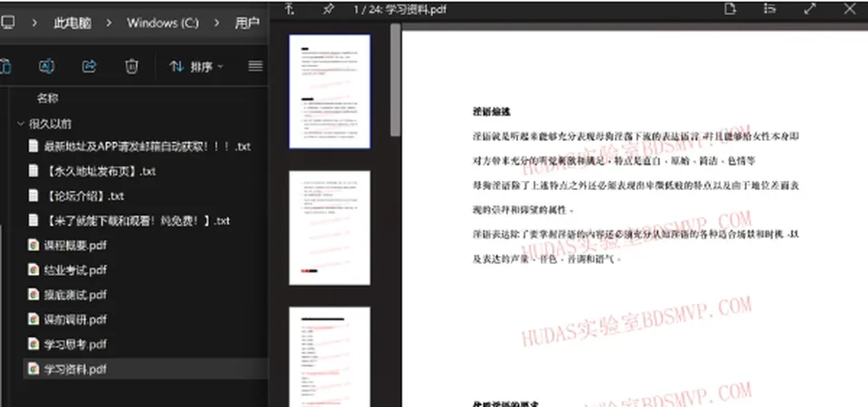Click the stay-on-top icon in the preview window
Screen dimensions: 868x407
(289, 9)
